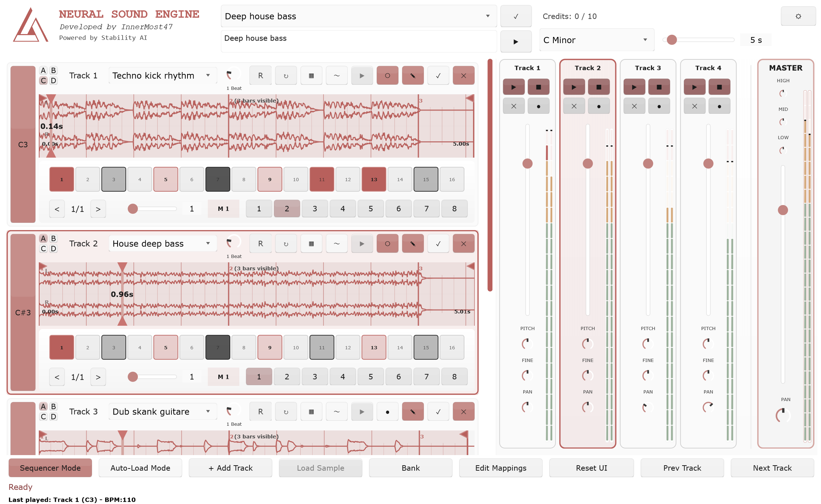The image size is (821, 504).
Task: Remove Track 2 with its X button
Action: 463,244
